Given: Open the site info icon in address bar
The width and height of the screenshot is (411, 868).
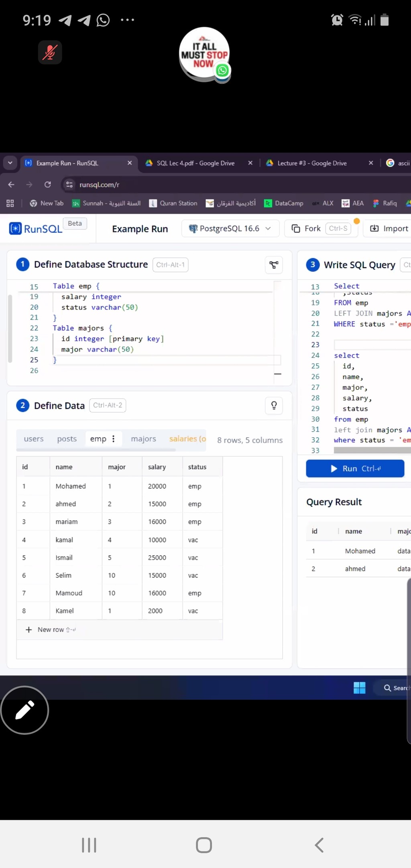Looking at the screenshot, I should click(69, 185).
